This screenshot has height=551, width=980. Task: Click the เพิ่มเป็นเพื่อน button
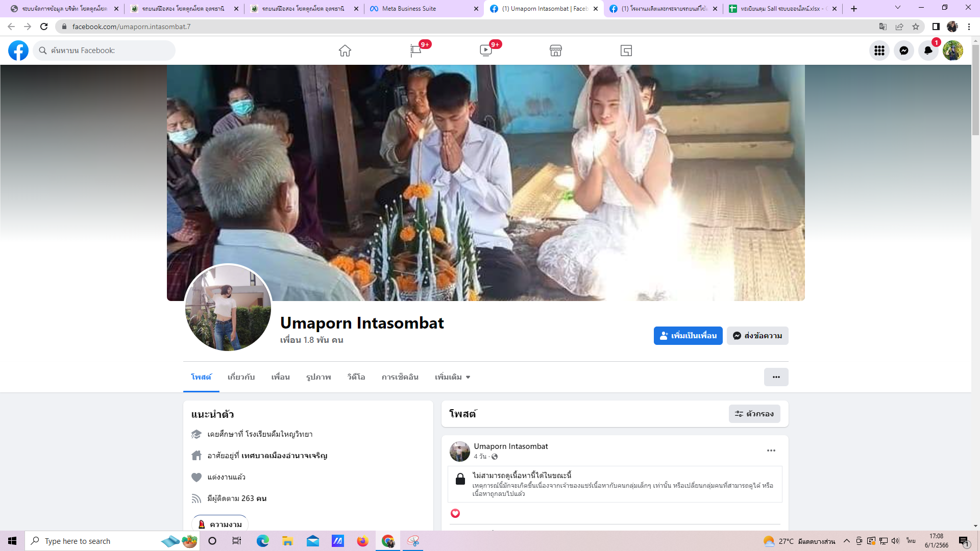(x=688, y=336)
